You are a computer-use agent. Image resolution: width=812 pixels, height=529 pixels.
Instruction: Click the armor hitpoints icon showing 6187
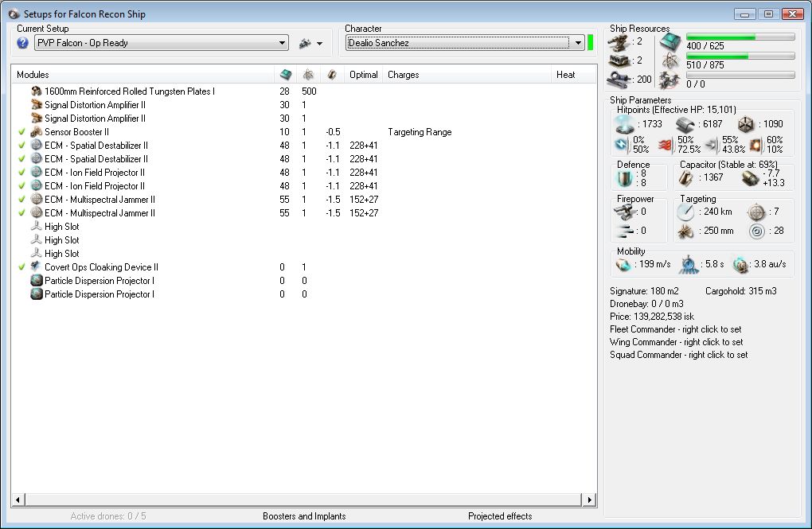(x=685, y=124)
